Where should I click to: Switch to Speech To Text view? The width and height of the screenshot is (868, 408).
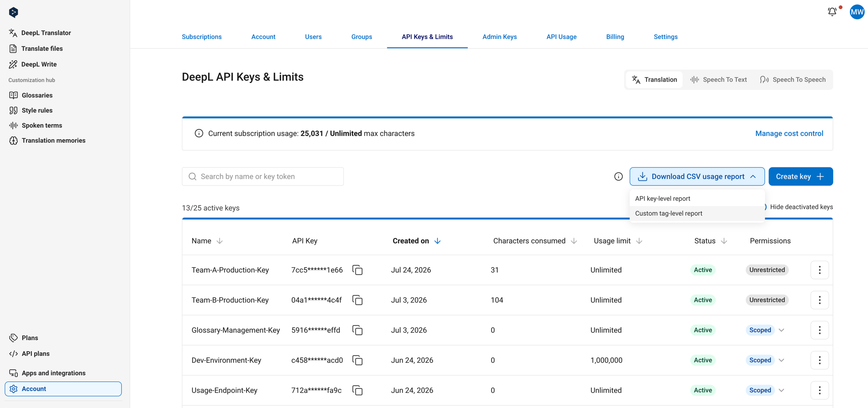click(x=719, y=80)
